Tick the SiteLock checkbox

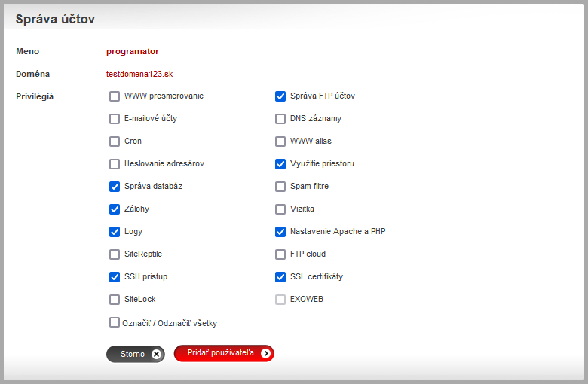[x=115, y=300]
